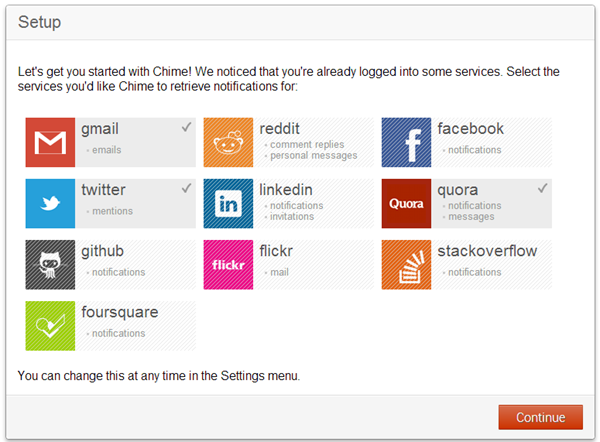Click the Flickr pink logo icon
Screen dimensions: 600x442
click(229, 265)
